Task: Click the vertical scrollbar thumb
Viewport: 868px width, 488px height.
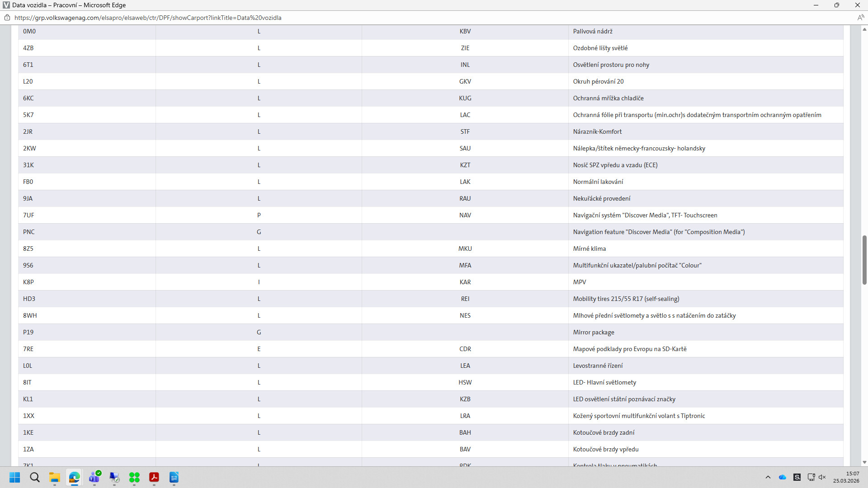Action: tap(864, 260)
